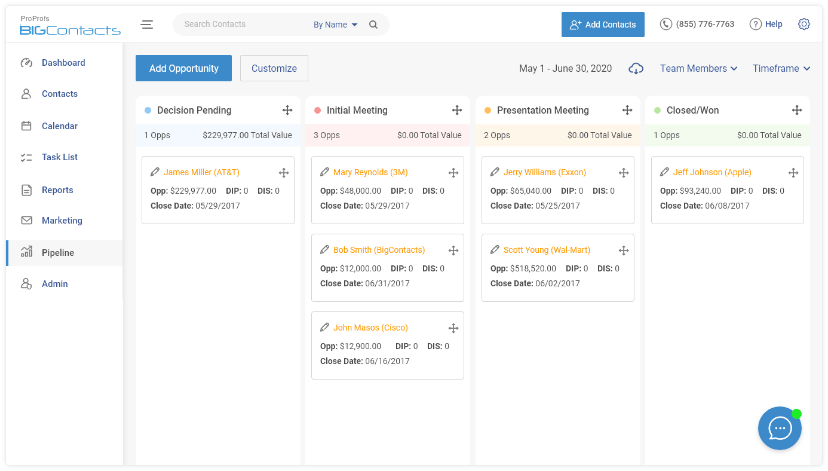Click the search magnifier icon
The width and height of the screenshot is (828, 471).
(x=373, y=24)
